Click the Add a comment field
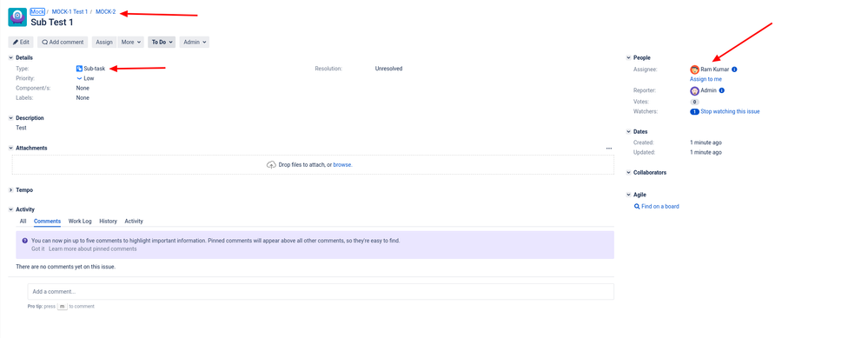The height and width of the screenshot is (338, 868). click(x=321, y=292)
